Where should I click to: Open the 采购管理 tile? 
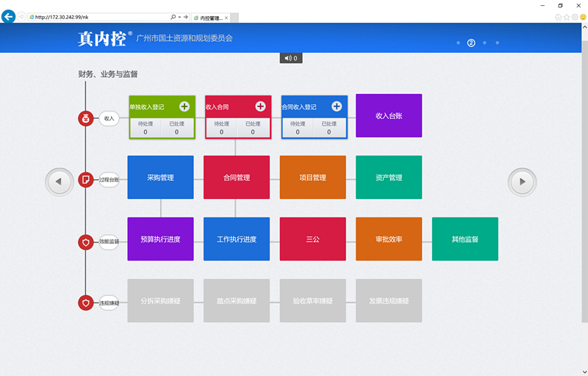coord(160,178)
